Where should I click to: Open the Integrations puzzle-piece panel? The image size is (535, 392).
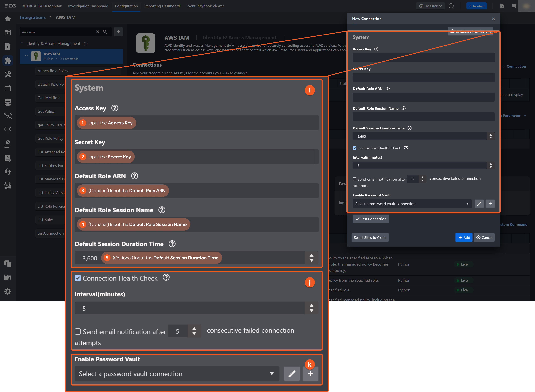[8, 60]
